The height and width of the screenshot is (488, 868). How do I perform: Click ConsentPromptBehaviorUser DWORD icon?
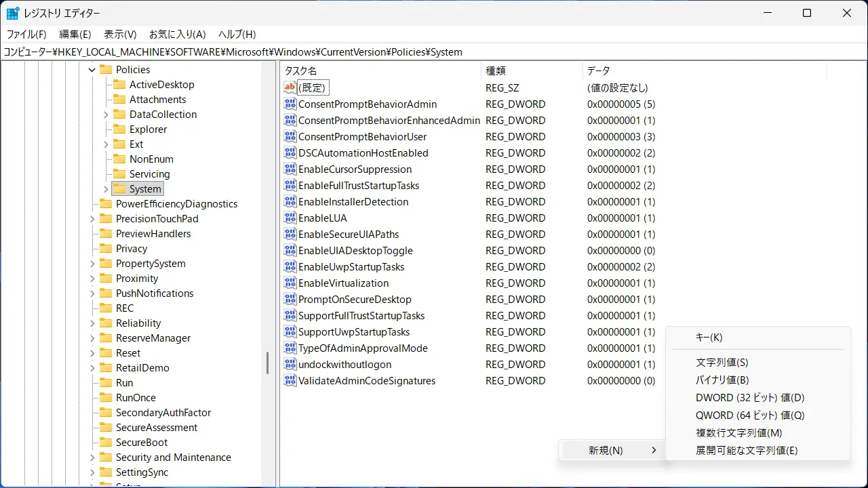(x=290, y=136)
